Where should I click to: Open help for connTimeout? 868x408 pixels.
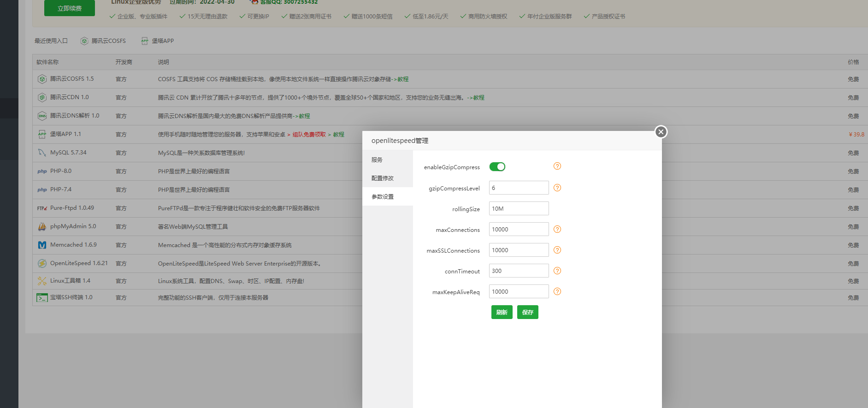pos(557,271)
